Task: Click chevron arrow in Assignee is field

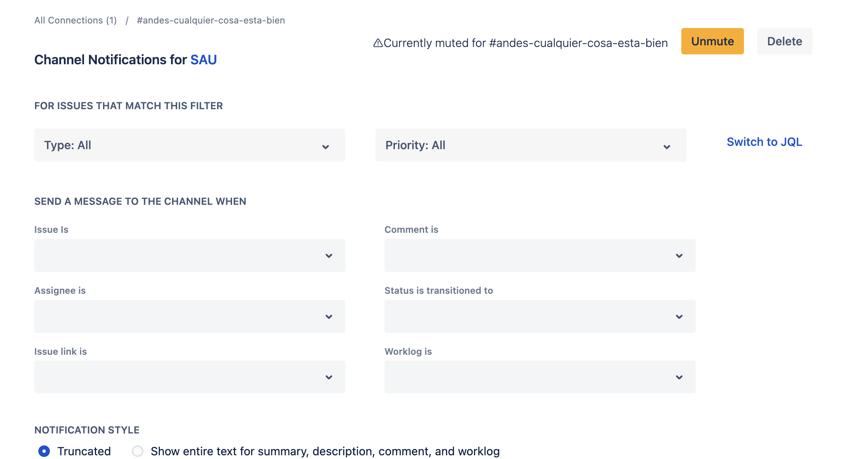Action: [x=329, y=317]
